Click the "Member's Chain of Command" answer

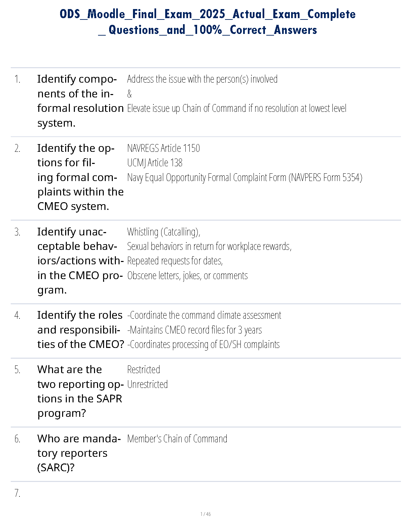(x=177, y=439)
